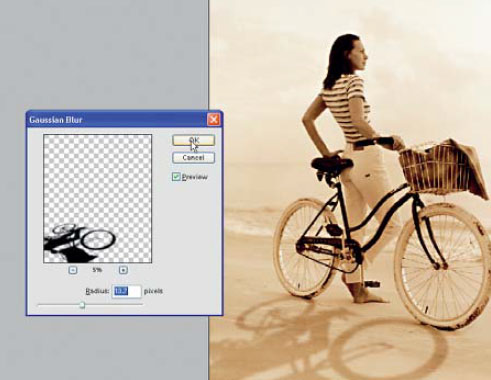Screen dimensions: 491x380
Task: Zoom in the blur preview with plus
Action: pyautogui.click(x=123, y=270)
